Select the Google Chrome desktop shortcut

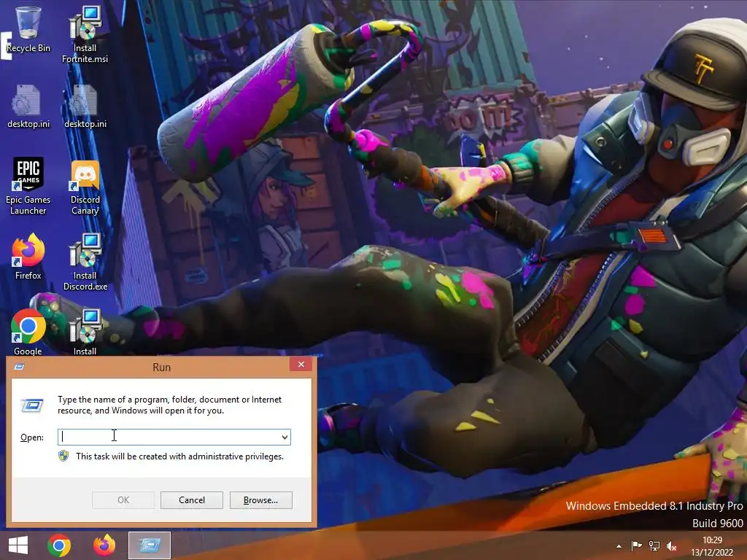tap(28, 332)
